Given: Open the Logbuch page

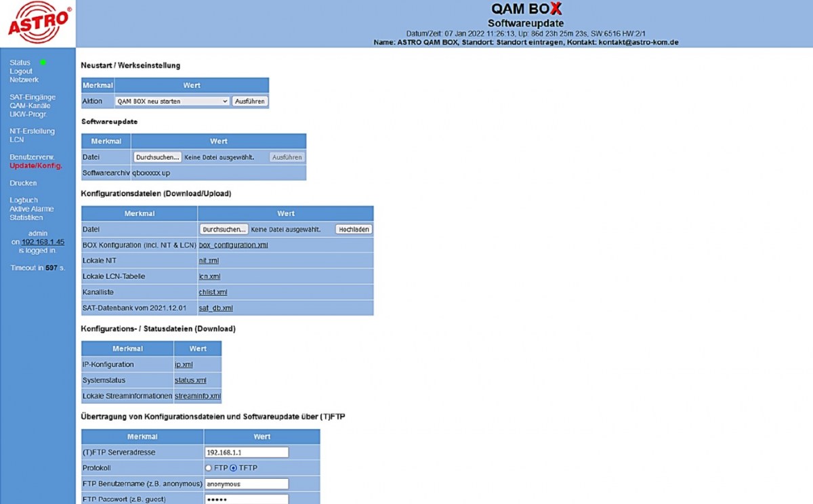Looking at the screenshot, I should pos(24,201).
